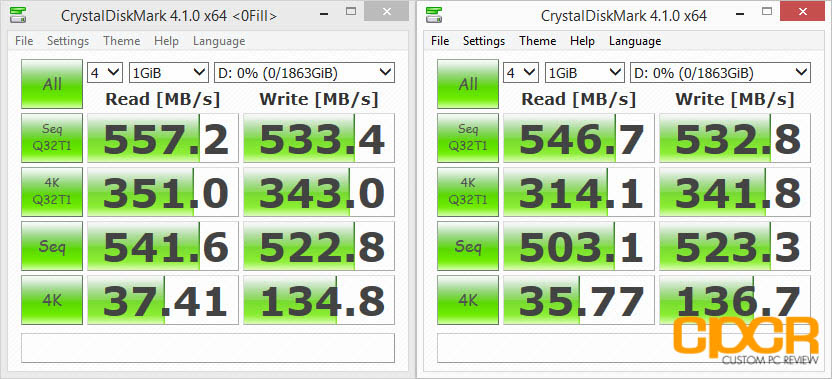832x379 pixels.
Task: Click the 37.41 4K read result
Action: pos(163,300)
